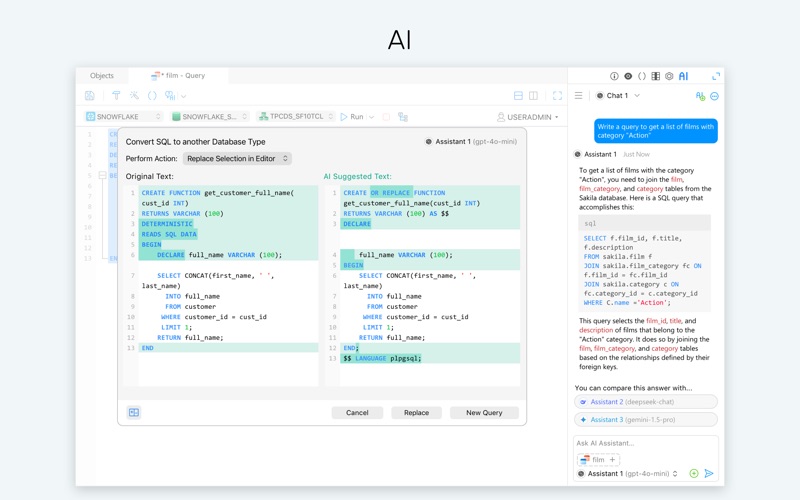Send the AI assistant message
Screen dimensions: 800x500
(709, 473)
